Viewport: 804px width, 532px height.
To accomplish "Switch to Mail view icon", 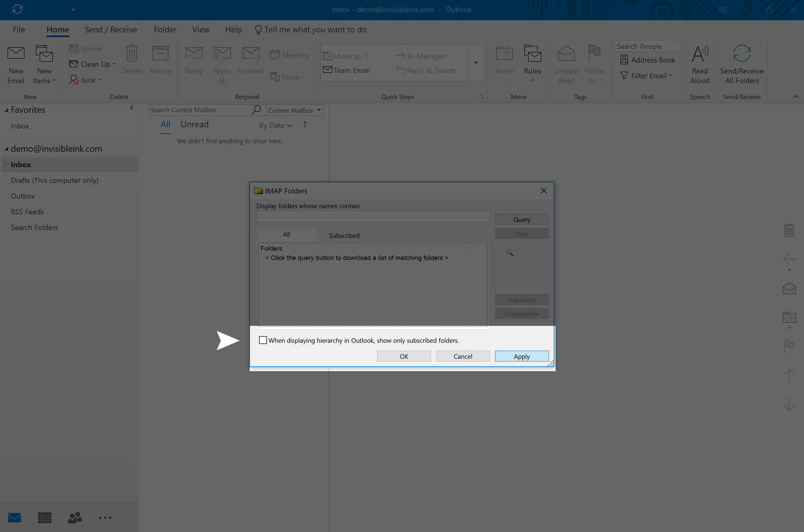I will point(15,518).
